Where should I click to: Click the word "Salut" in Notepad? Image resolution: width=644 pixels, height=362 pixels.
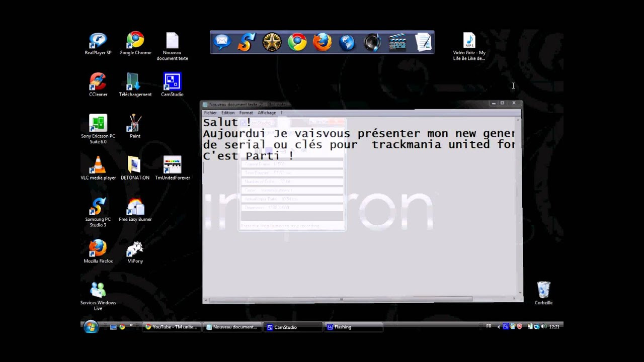pos(220,122)
